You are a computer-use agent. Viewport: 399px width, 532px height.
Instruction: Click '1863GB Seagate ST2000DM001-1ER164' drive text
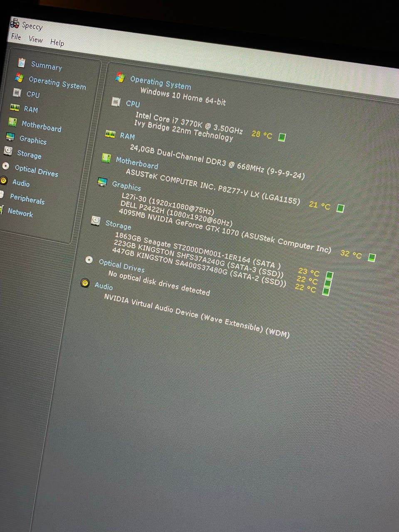(182, 247)
